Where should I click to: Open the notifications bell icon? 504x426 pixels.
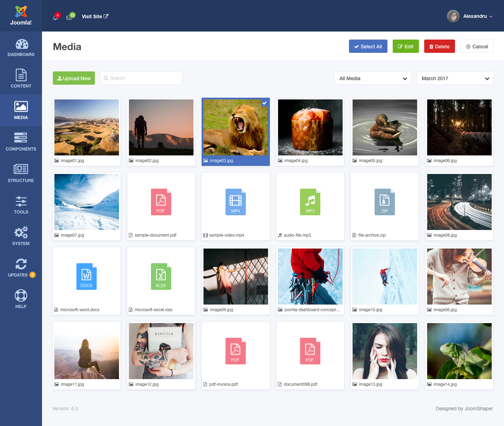coord(55,17)
